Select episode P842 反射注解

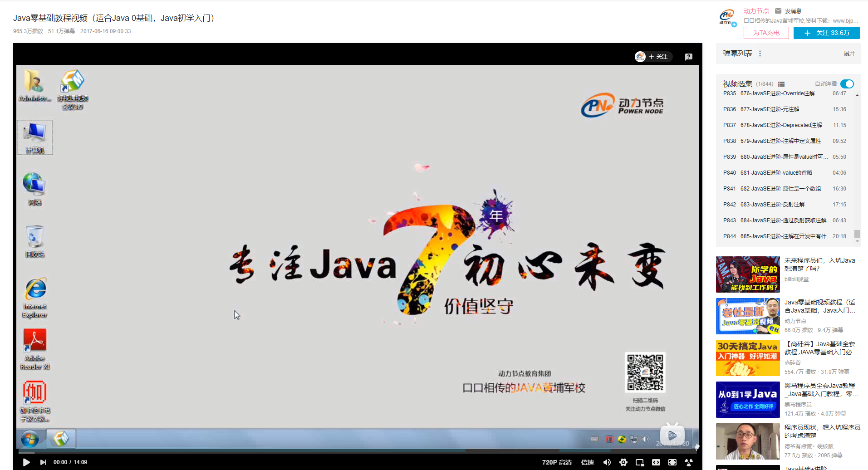[785, 205]
